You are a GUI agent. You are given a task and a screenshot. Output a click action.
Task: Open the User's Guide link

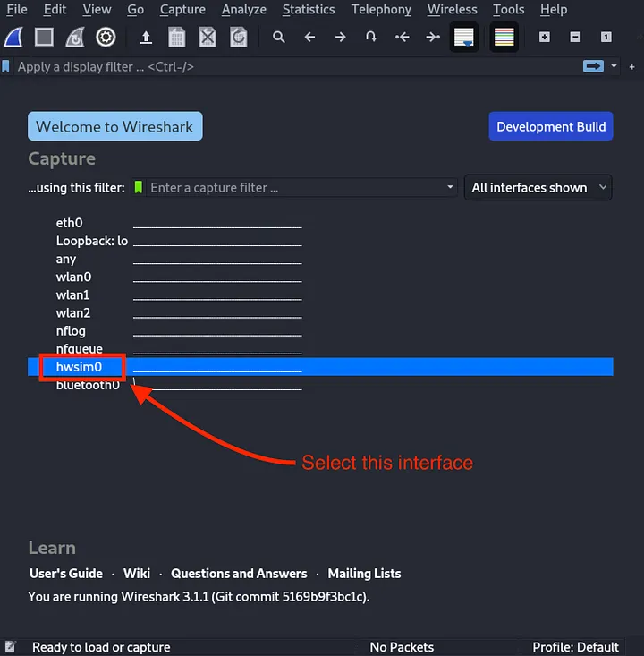click(x=66, y=574)
